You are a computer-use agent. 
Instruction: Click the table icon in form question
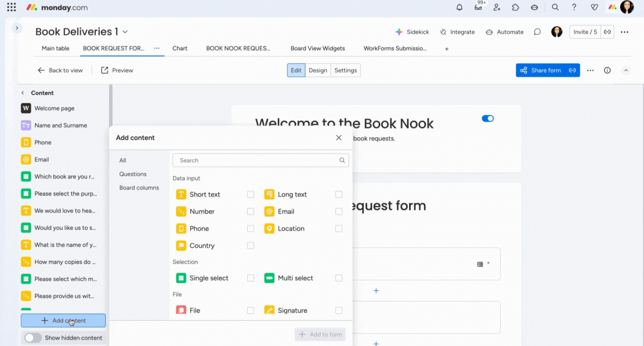tap(480, 265)
